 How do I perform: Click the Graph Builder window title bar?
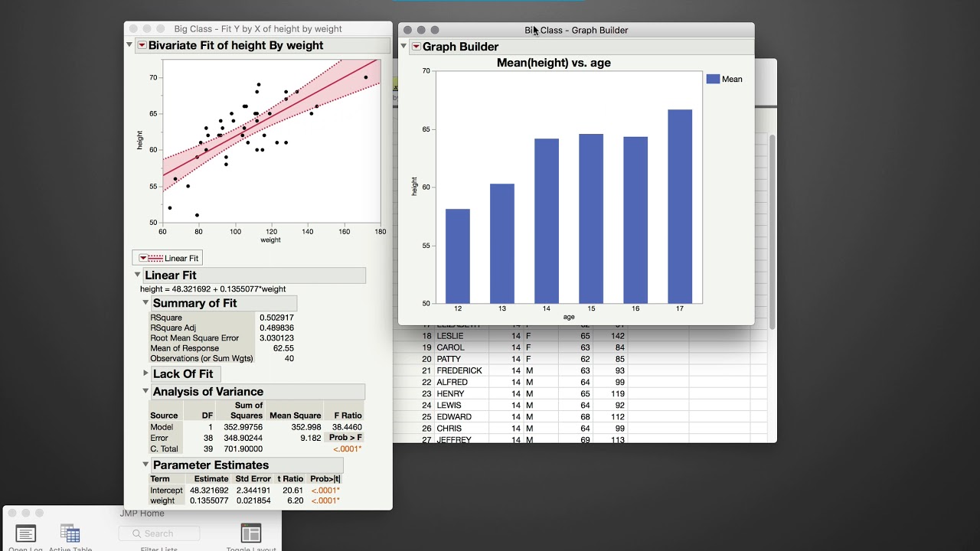[x=576, y=30]
